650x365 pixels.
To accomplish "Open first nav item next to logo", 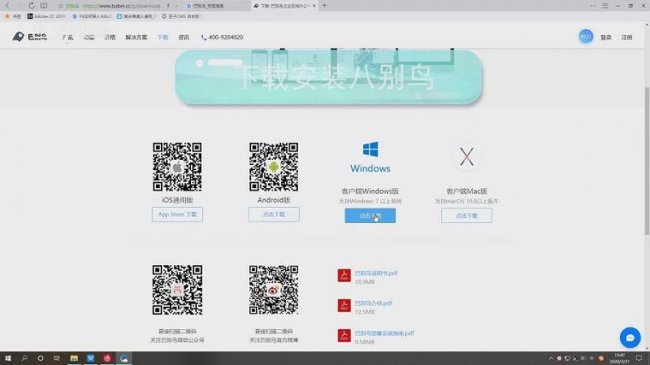I will (x=68, y=37).
